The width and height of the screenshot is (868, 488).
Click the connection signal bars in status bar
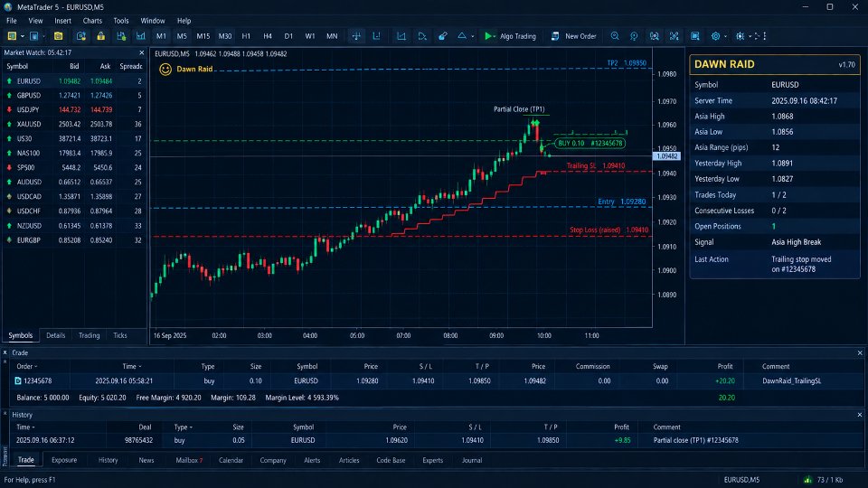click(807, 480)
